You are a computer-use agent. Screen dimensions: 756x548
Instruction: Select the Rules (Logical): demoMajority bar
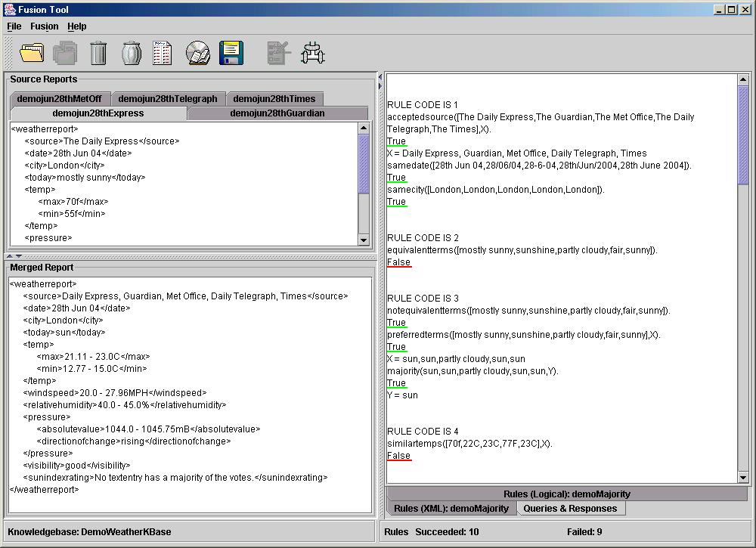click(x=568, y=494)
